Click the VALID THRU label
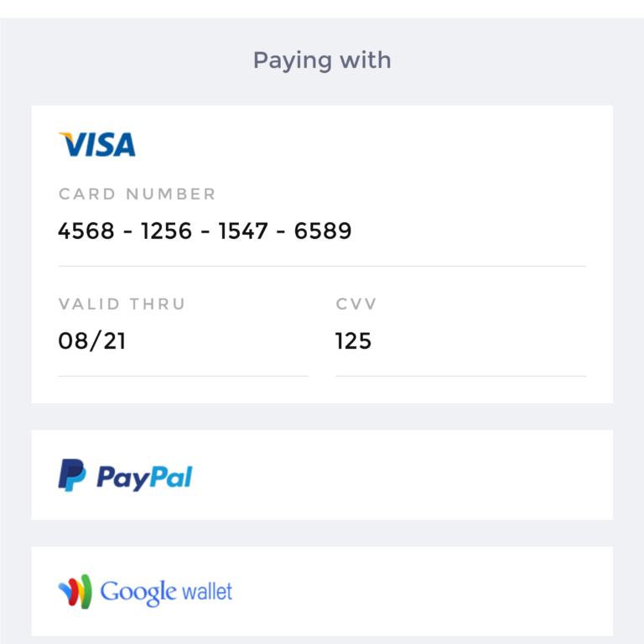The width and height of the screenshot is (644, 644). [x=122, y=304]
